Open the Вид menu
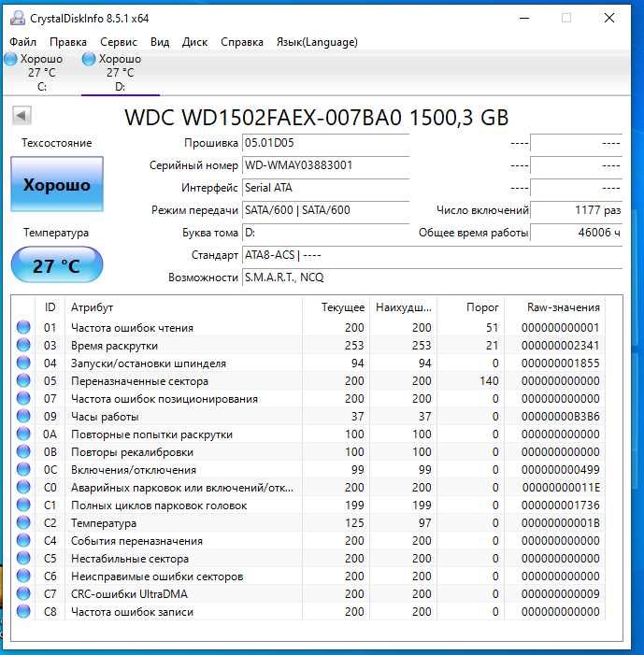 point(160,42)
